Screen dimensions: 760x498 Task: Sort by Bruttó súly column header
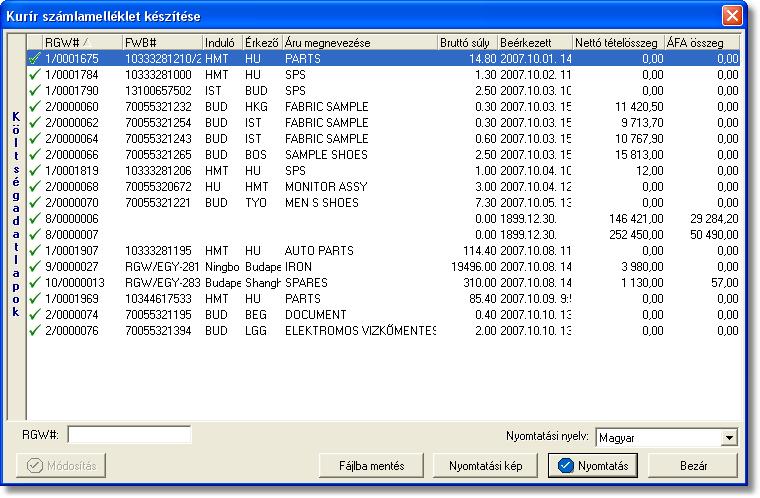click(467, 43)
